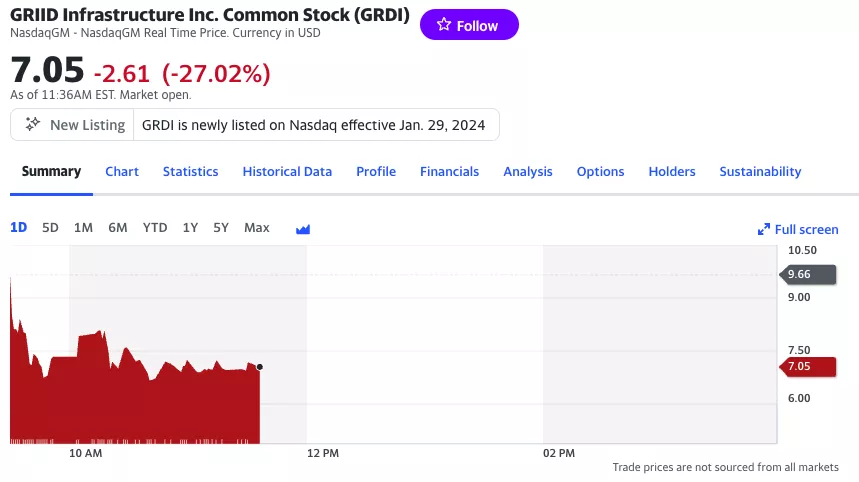Screen dimensions: 859x482
Task: Open the Options tab
Action: [600, 172]
